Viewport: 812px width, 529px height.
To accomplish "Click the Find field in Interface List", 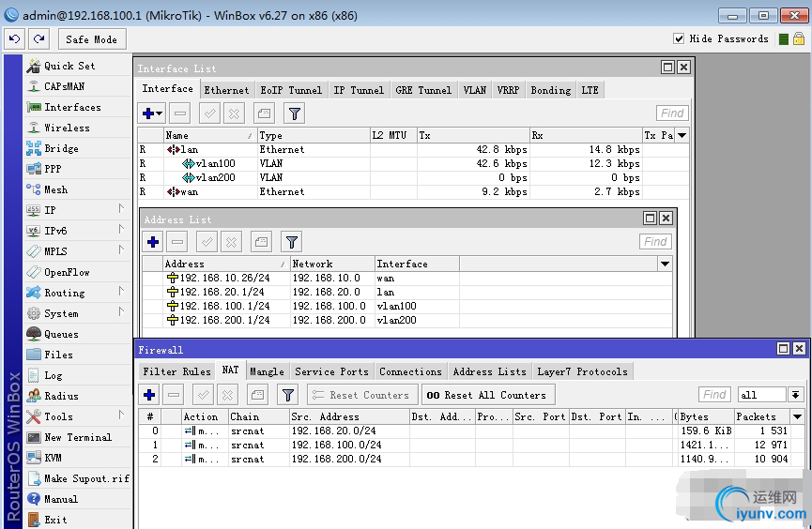I will (x=672, y=113).
